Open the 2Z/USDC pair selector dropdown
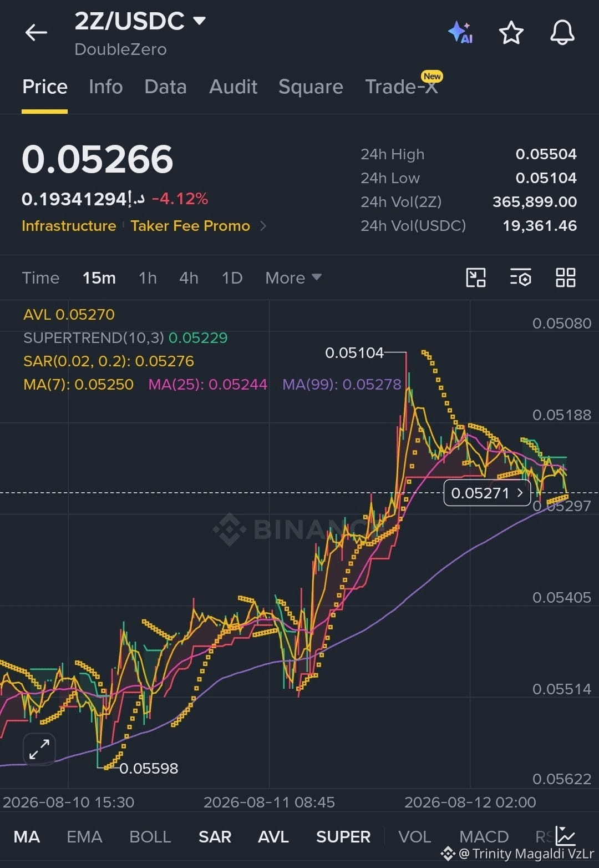This screenshot has width=599, height=868. 140,21
